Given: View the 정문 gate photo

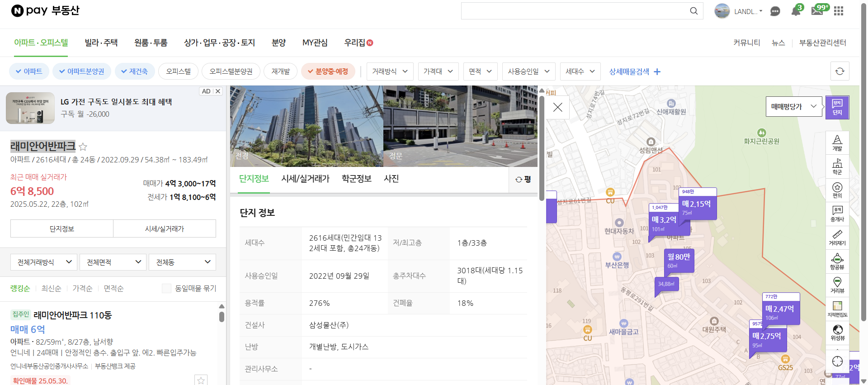Looking at the screenshot, I should [460, 126].
